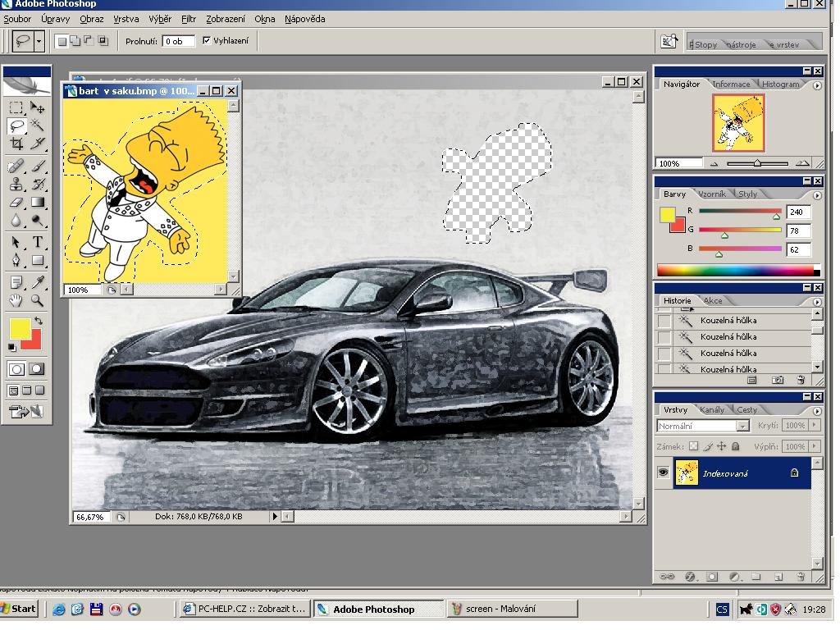This screenshot has height=630, width=840.
Task: Switch to the Kanály tab
Action: [712, 409]
